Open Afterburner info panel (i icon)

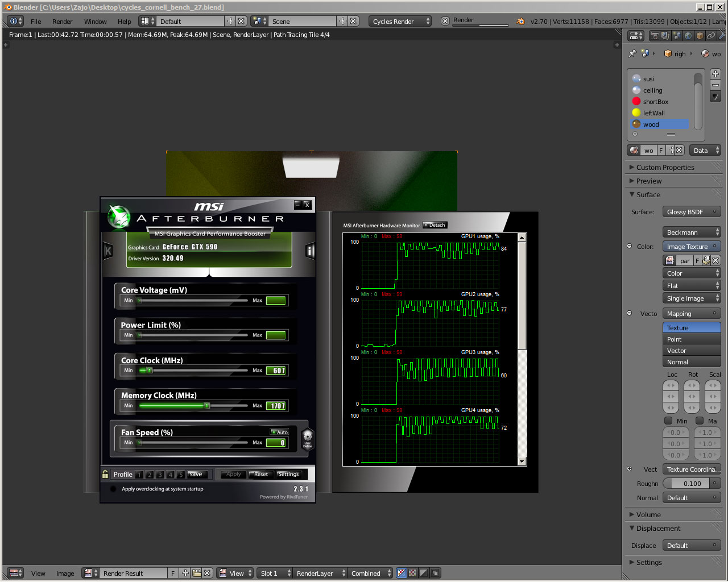310,251
